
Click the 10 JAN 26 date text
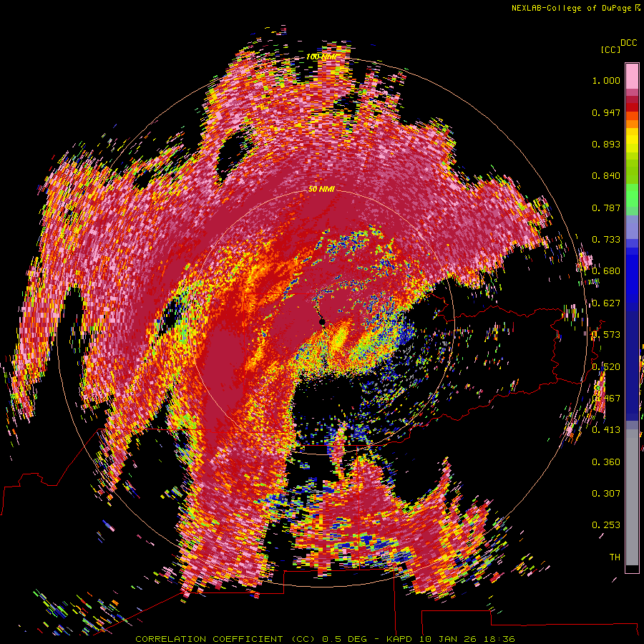(x=447, y=639)
